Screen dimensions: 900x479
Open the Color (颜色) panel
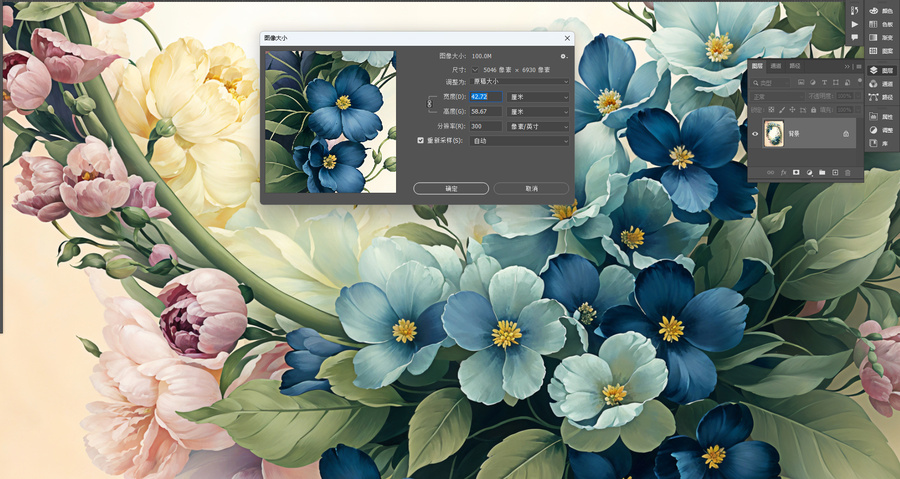pyautogui.click(x=880, y=11)
